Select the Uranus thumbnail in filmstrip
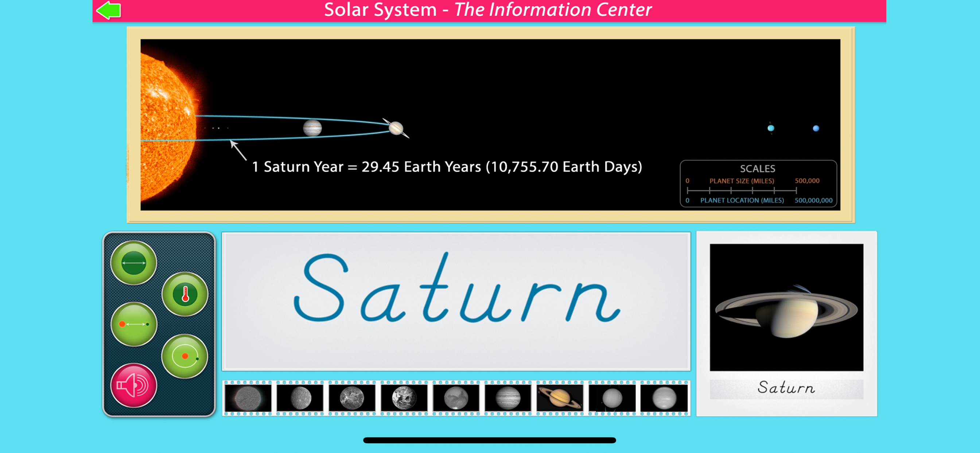Viewport: 980px width, 453px height. 612,398
